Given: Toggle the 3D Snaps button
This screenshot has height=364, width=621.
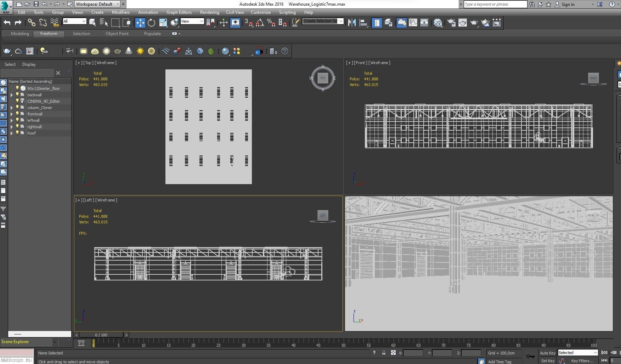Looking at the screenshot, I should point(248,23).
